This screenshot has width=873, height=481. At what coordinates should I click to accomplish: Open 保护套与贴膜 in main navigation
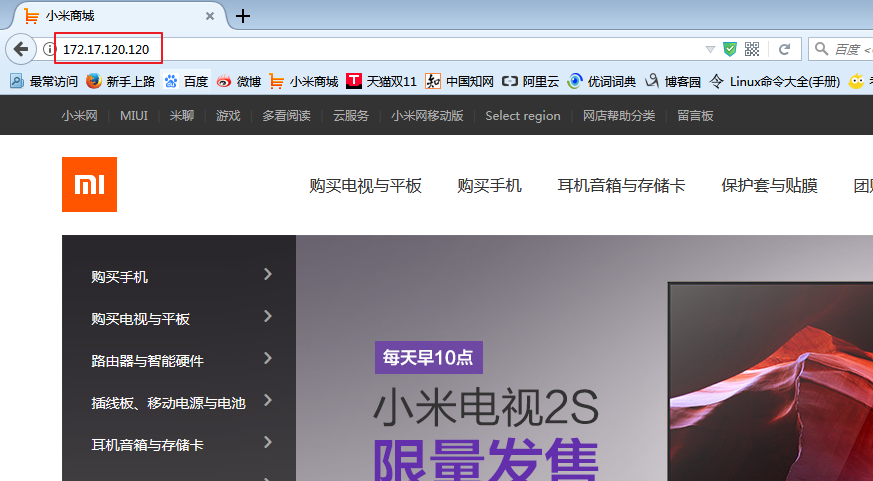click(769, 185)
